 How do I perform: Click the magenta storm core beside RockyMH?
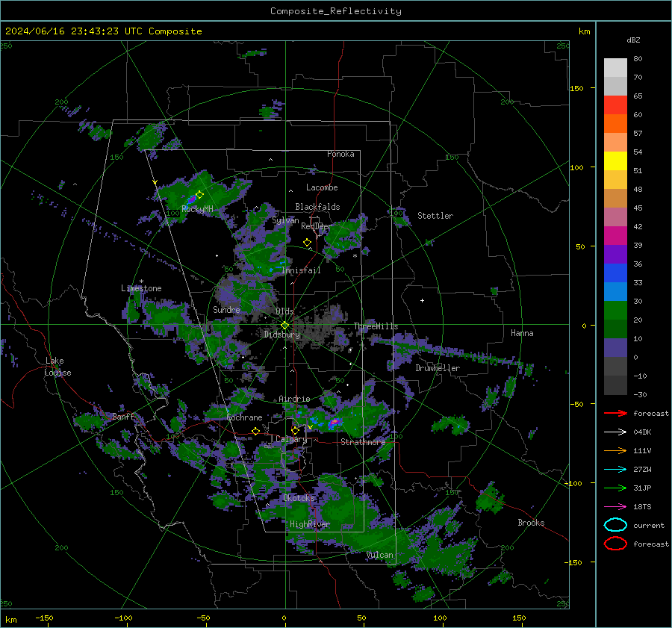[192, 199]
